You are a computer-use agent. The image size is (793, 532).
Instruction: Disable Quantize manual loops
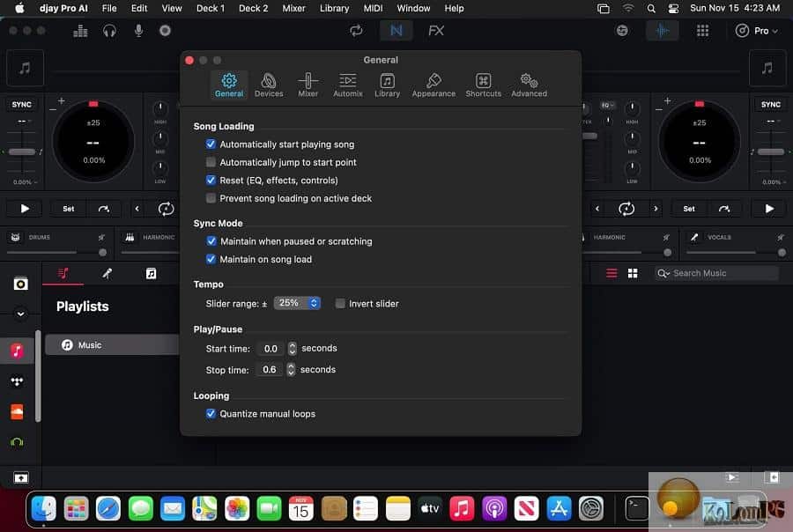pos(211,414)
